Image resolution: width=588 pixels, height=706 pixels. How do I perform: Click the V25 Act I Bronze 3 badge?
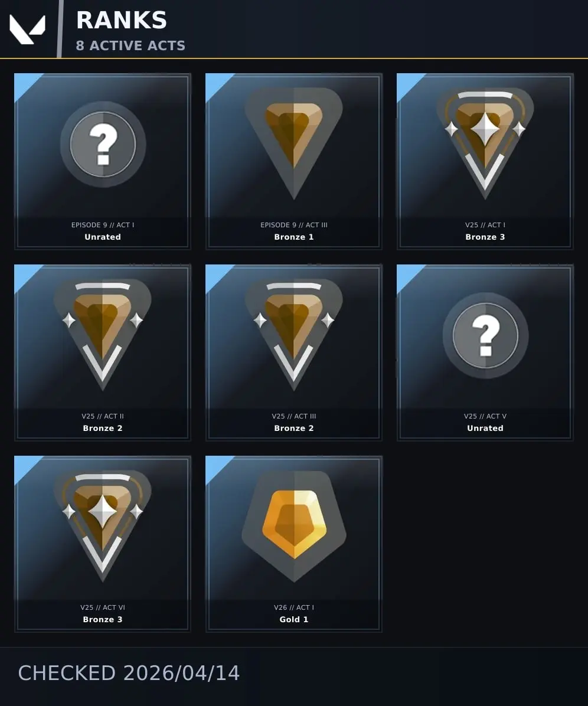click(x=485, y=143)
